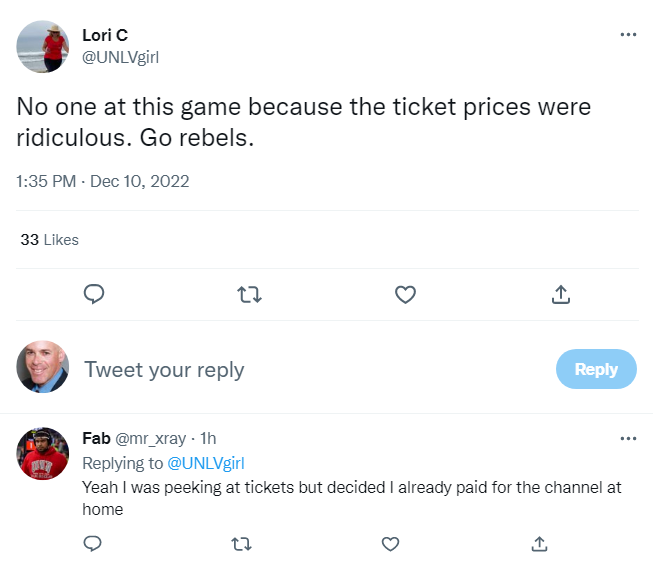
Task: Open @UNLVgirl mention in Fab's reply
Action: (204, 463)
